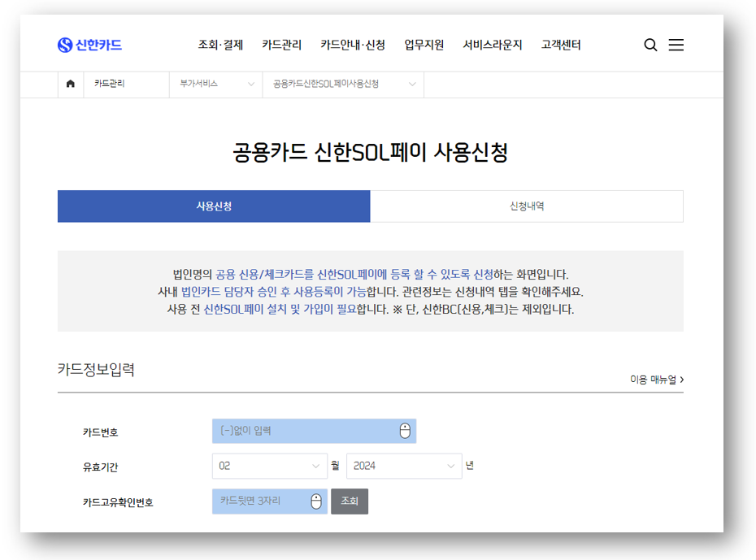This screenshot has width=756, height=560.
Task: Open the 이용 매뉴얼 link
Action: tap(657, 380)
